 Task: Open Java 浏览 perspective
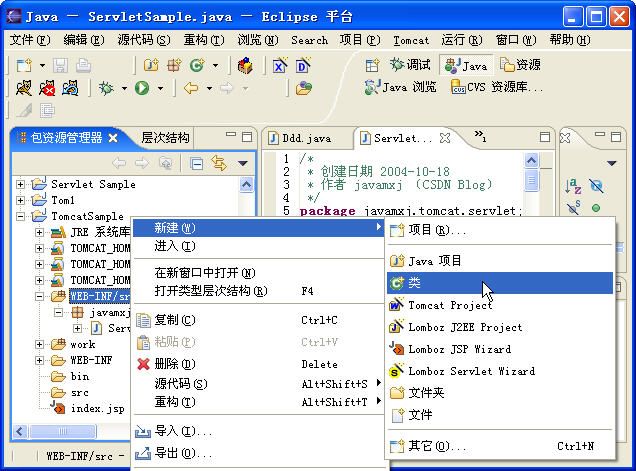(400, 87)
